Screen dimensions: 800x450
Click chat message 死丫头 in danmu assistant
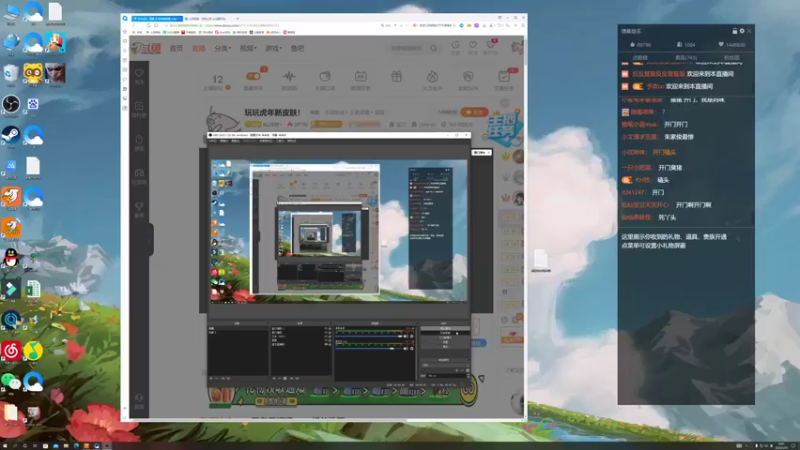[667, 217]
